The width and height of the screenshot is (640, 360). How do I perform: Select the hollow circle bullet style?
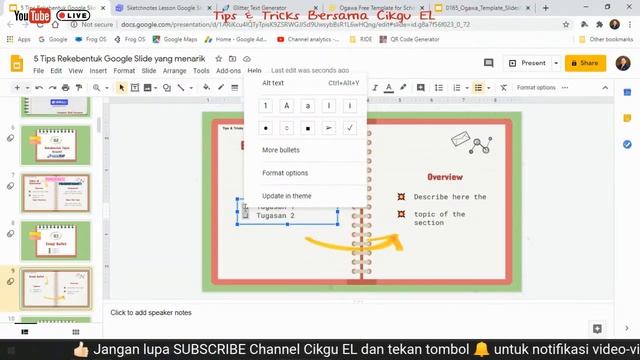click(x=287, y=128)
